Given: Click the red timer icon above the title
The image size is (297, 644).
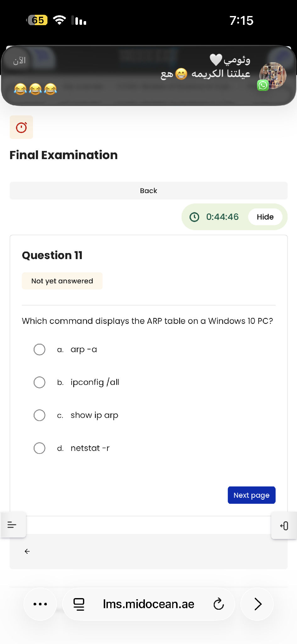Looking at the screenshot, I should [x=21, y=127].
